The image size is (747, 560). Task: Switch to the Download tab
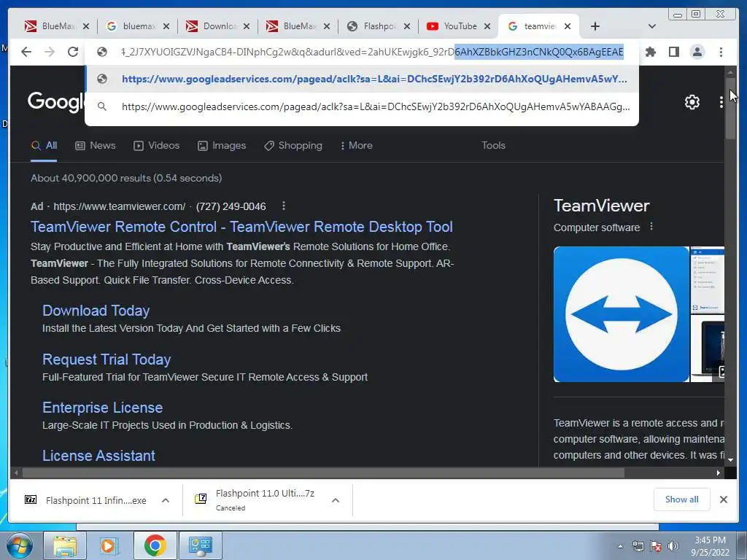click(212, 26)
